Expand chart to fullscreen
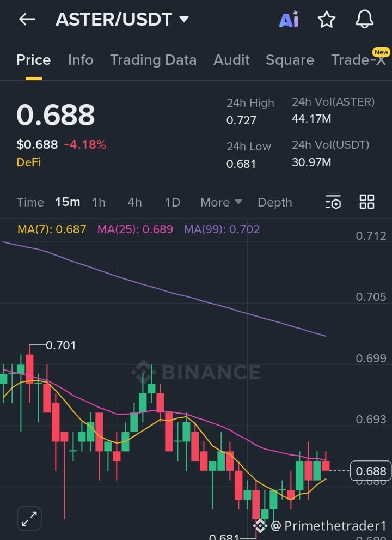Image resolution: width=392 pixels, height=540 pixels. coord(29,519)
